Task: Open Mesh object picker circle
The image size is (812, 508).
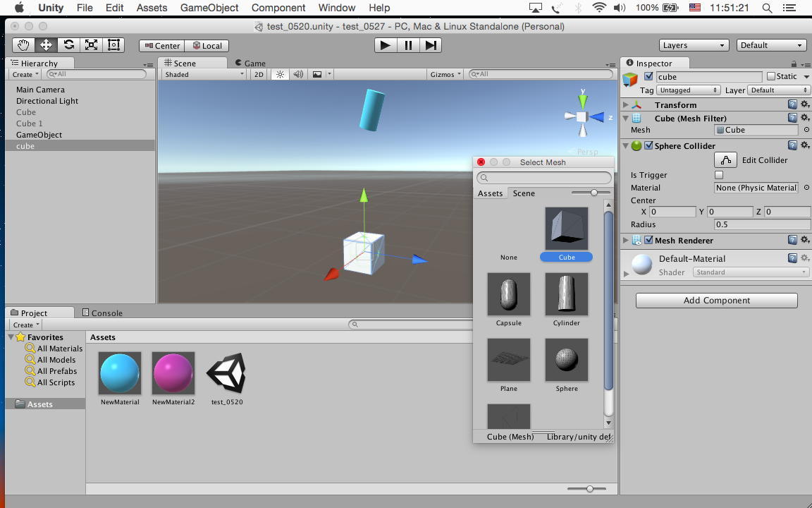Action: (806, 130)
